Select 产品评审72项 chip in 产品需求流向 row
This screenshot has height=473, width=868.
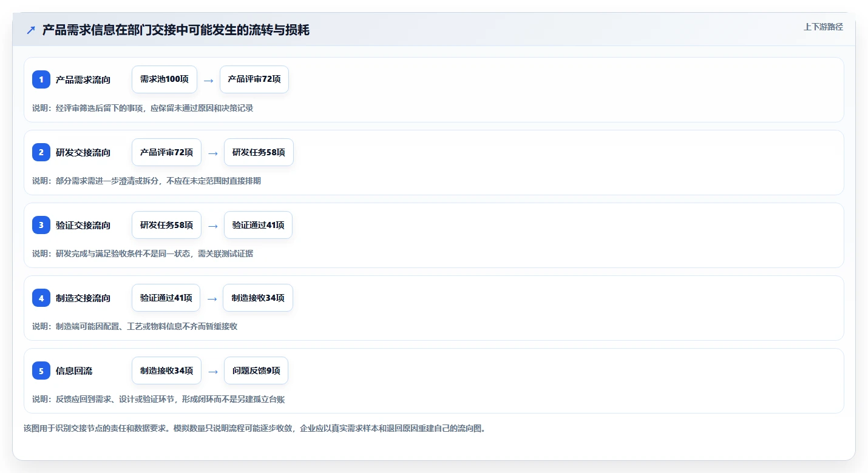pyautogui.click(x=254, y=79)
